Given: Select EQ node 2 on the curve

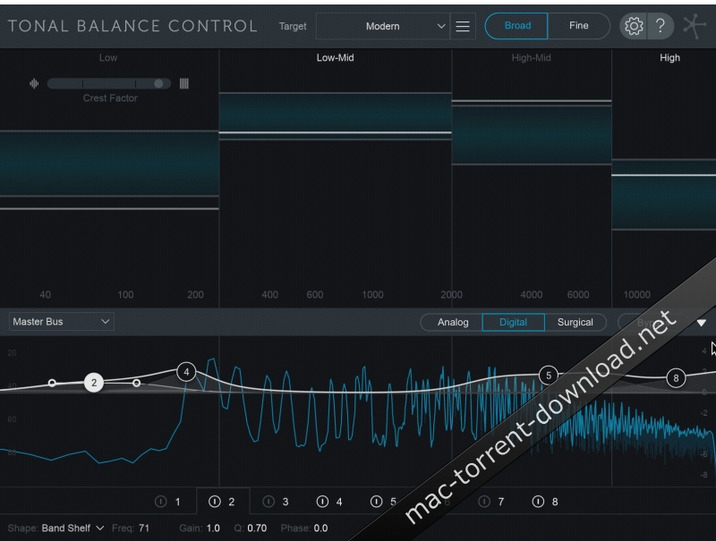Looking at the screenshot, I should click(x=94, y=383).
